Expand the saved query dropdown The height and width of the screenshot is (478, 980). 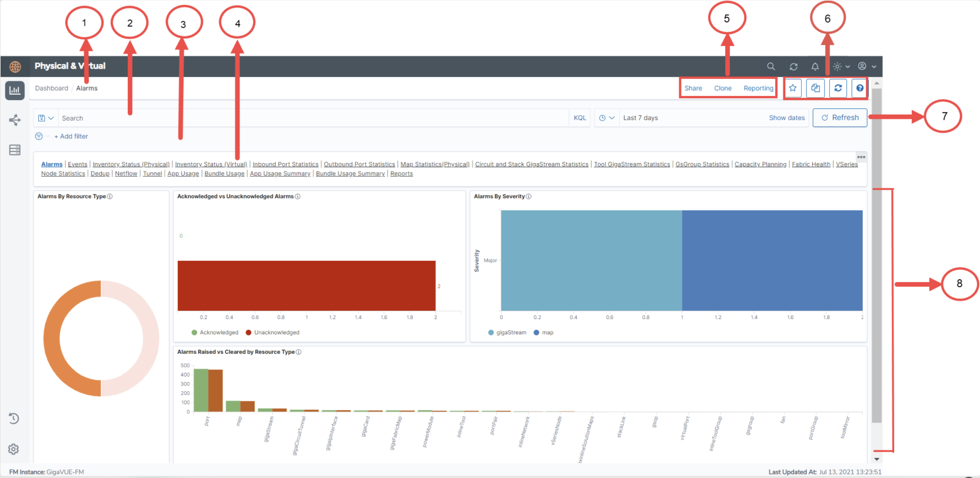[45, 118]
